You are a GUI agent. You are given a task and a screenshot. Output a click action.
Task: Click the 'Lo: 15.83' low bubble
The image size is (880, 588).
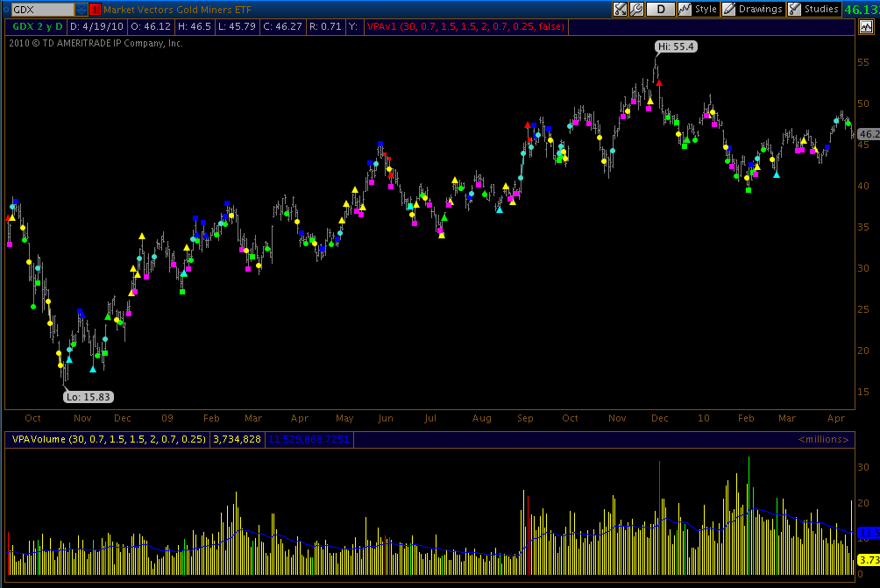click(89, 397)
